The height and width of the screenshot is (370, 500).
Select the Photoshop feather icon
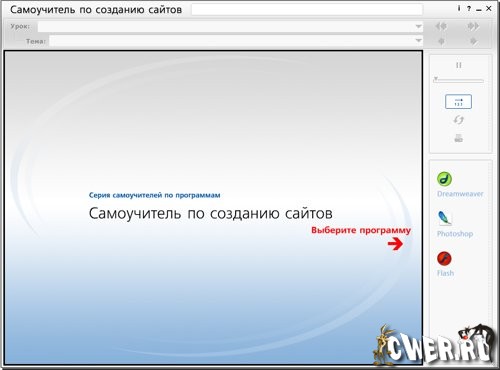pyautogui.click(x=444, y=218)
